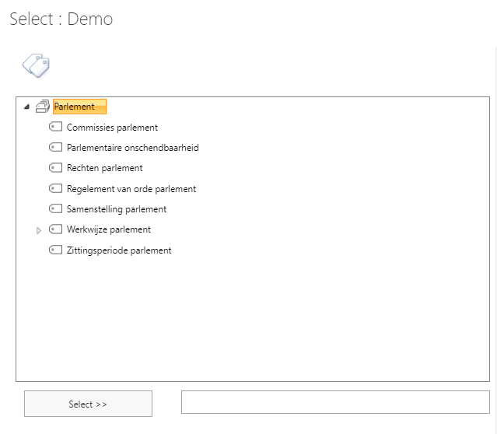The width and height of the screenshot is (504, 434).
Task: Highlight the Samenstelling parlement term
Action: point(117,209)
